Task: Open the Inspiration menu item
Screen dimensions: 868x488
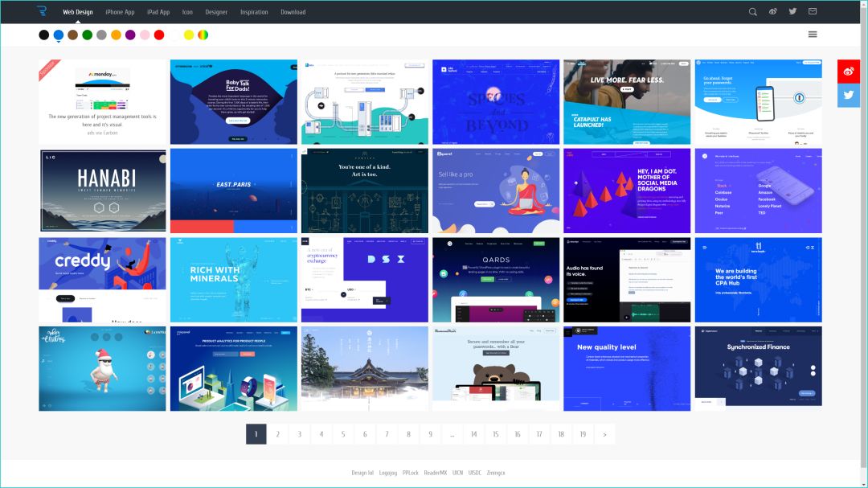Action: (x=254, y=12)
